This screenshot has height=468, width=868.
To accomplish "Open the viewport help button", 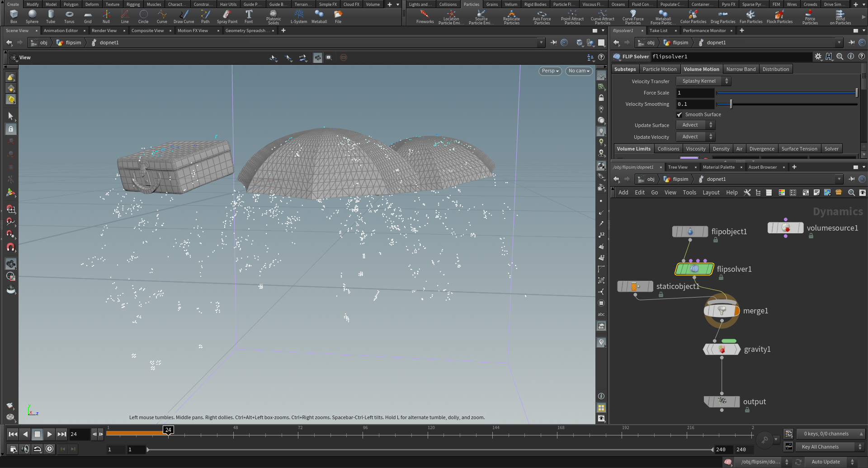I will tap(601, 57).
